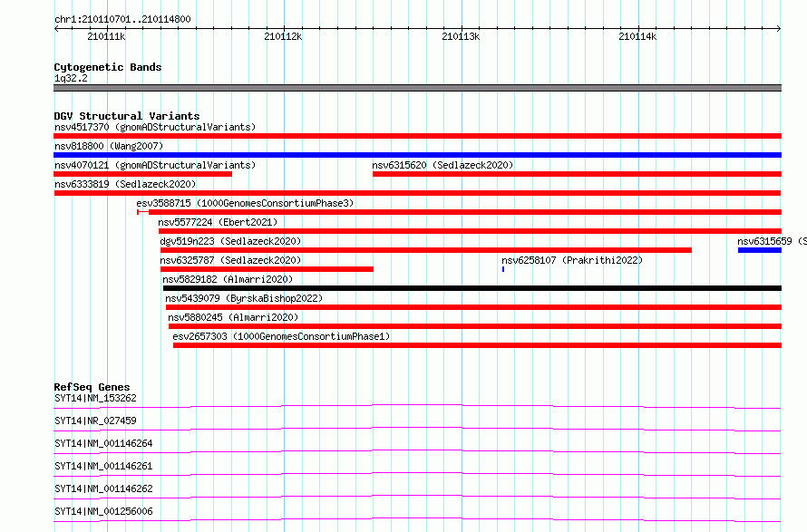Select the nsv4070121 short red bar
The image size is (807, 532).
pyautogui.click(x=142, y=174)
